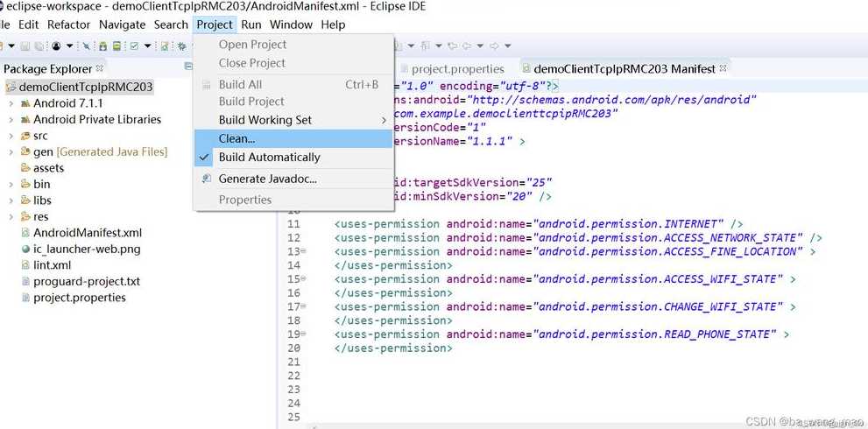Open Forward history dropdown arrow
This screenshot has height=429, width=868.
508,46
